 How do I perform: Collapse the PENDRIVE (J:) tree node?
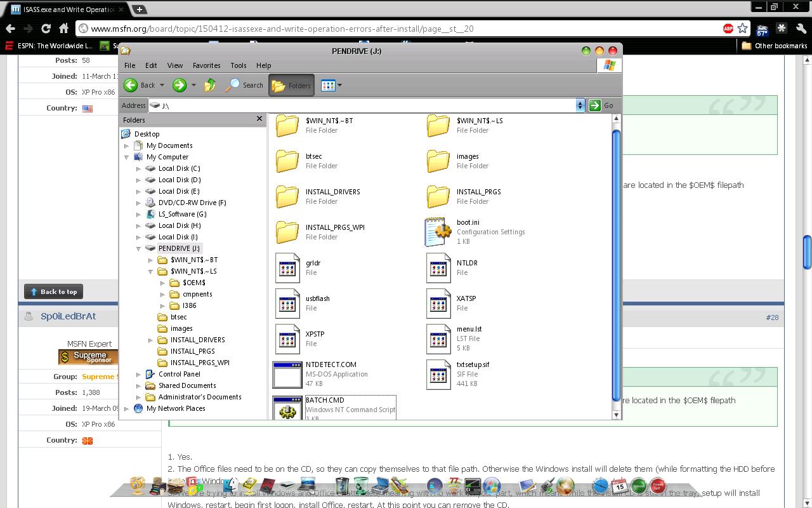coord(138,248)
